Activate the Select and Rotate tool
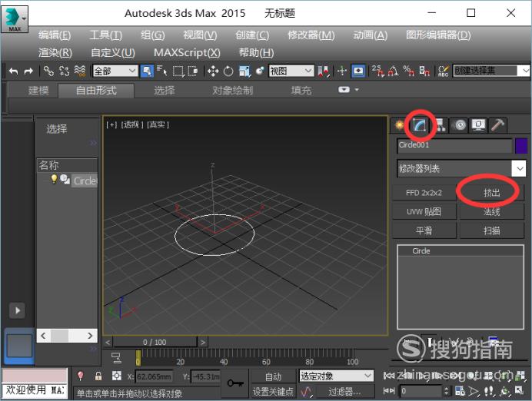 (x=228, y=71)
